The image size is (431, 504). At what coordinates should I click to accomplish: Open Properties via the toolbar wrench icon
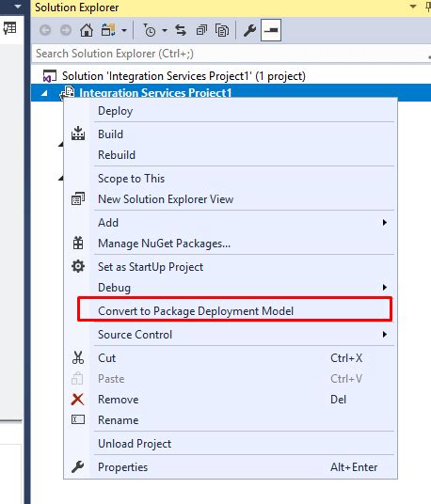coord(249,30)
